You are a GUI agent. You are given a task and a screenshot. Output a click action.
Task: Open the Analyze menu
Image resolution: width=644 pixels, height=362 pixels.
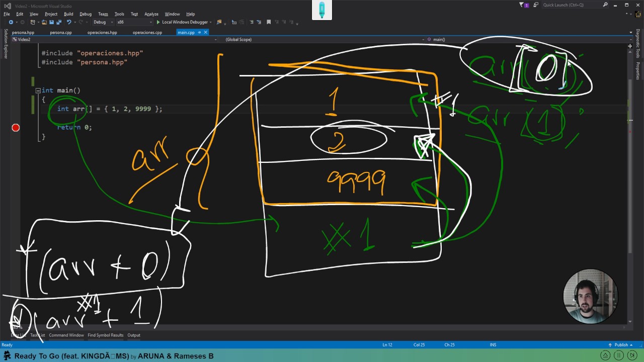click(x=151, y=14)
